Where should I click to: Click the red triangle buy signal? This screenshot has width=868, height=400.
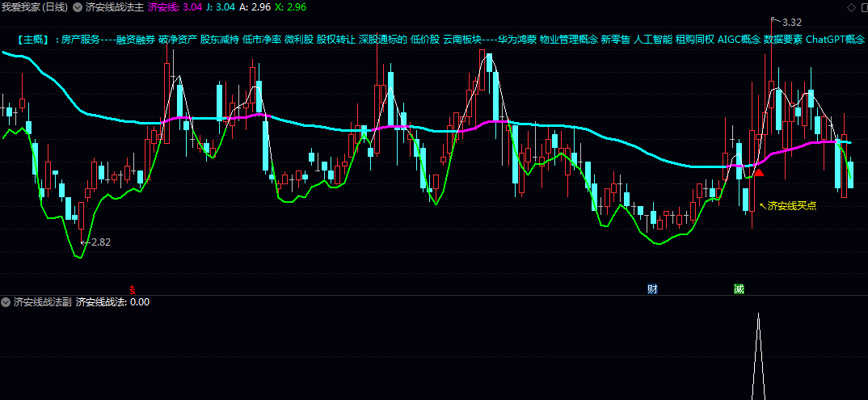(x=759, y=173)
